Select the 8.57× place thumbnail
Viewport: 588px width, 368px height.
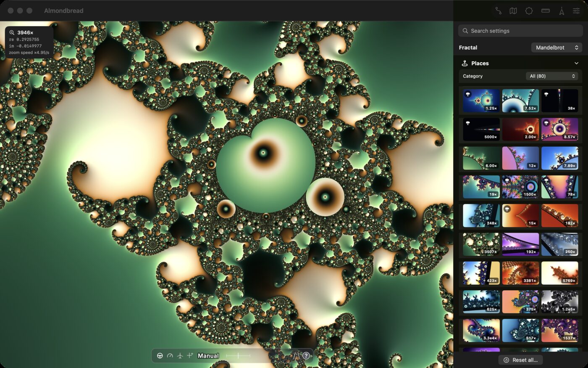(x=560, y=129)
